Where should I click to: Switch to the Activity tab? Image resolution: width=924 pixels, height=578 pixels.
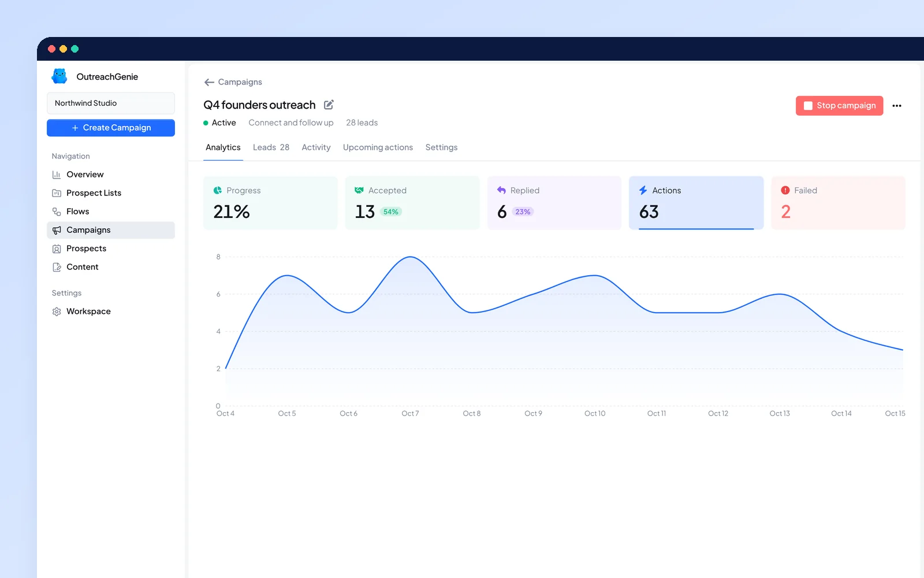coord(316,147)
